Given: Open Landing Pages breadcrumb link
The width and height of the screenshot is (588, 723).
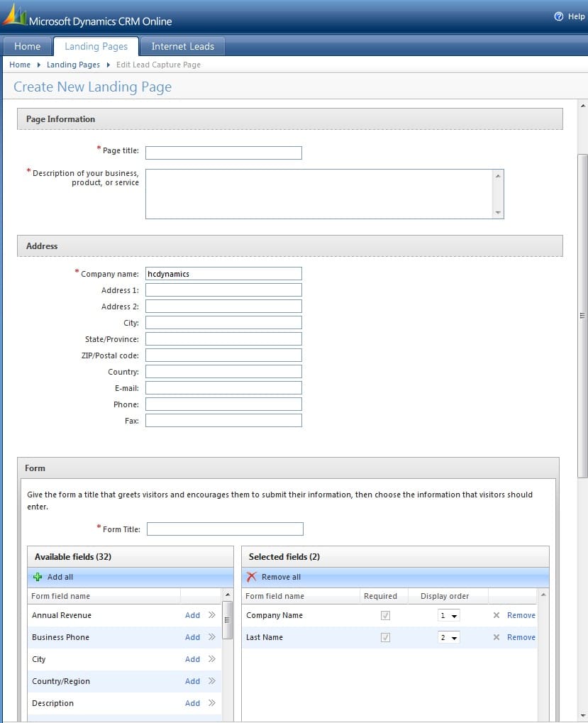Looking at the screenshot, I should click(73, 65).
